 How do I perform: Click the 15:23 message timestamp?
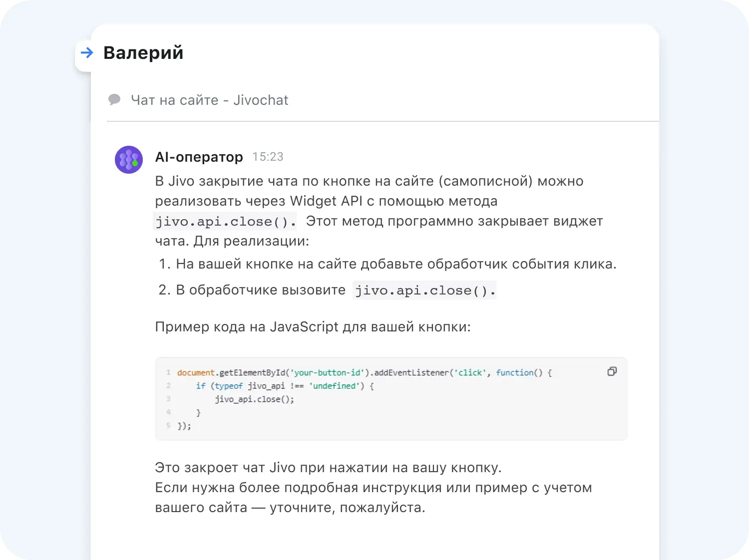268,157
